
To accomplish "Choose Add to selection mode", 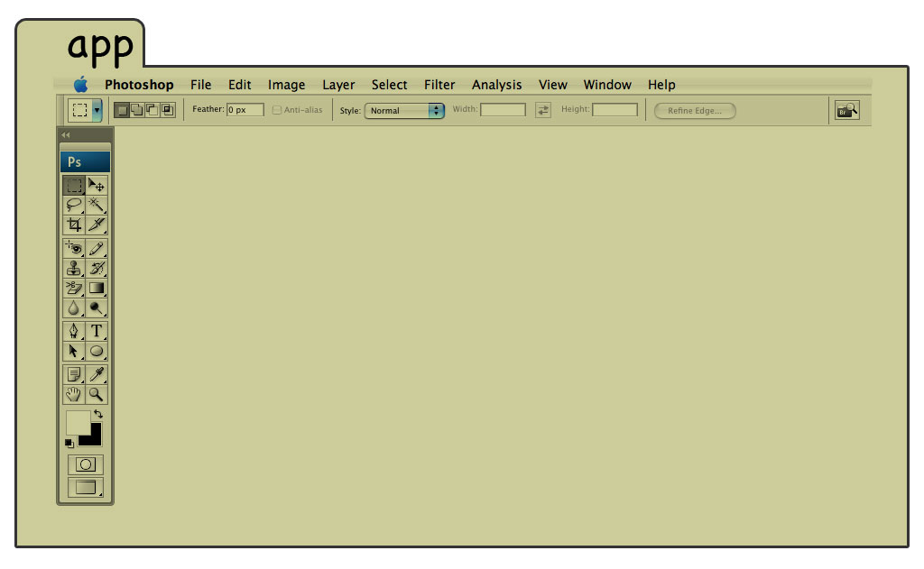I will click(x=137, y=110).
